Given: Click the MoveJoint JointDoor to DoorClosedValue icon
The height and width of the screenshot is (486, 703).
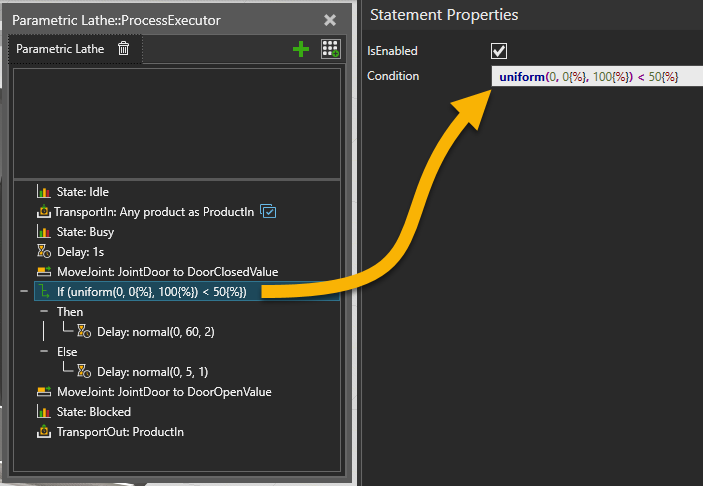Looking at the screenshot, I should (x=43, y=271).
